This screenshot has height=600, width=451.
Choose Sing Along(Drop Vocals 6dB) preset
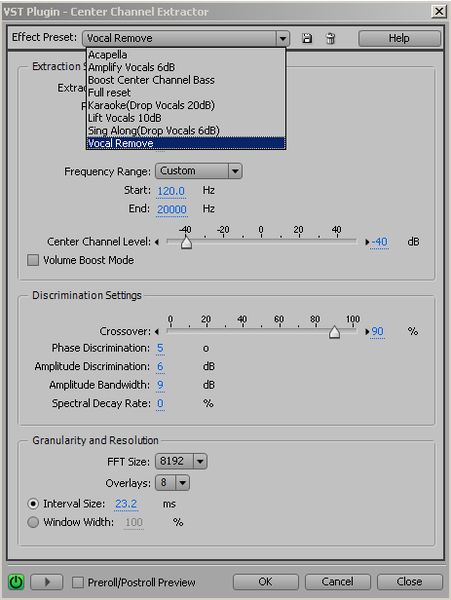186,130
